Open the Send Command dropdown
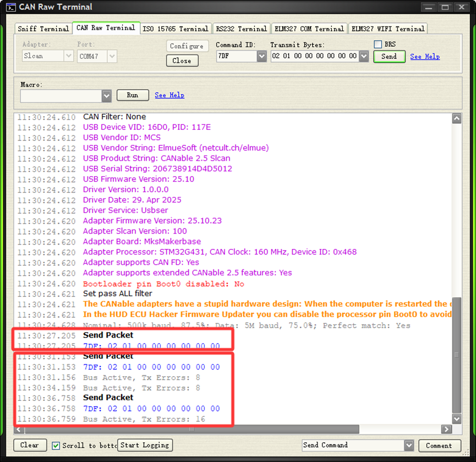 [409, 445]
